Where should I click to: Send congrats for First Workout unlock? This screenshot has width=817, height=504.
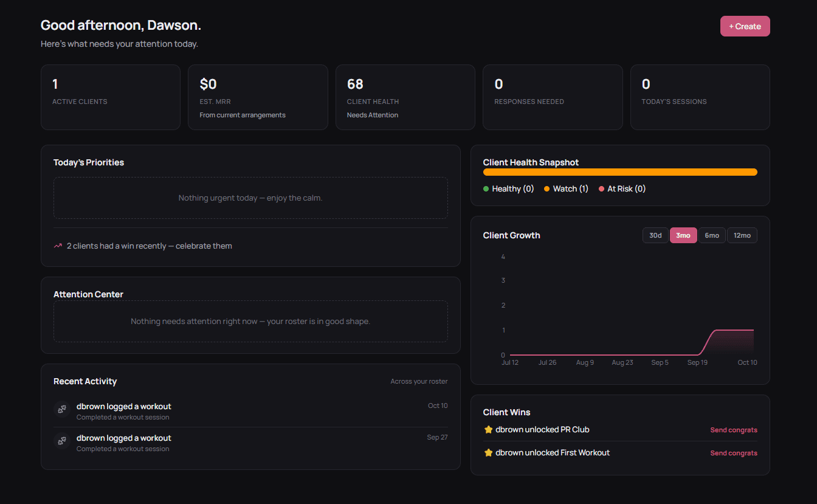point(734,453)
